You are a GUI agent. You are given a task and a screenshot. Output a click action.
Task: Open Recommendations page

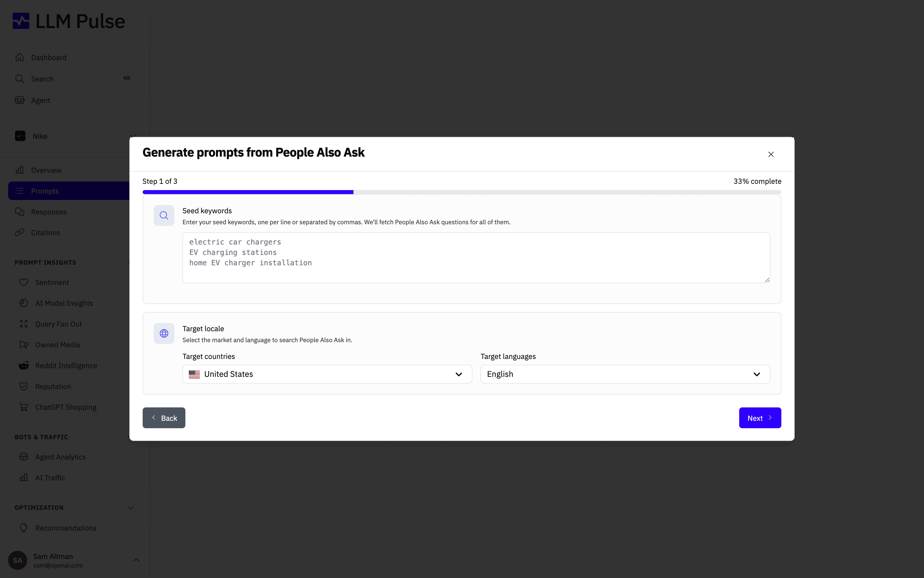coord(66,528)
